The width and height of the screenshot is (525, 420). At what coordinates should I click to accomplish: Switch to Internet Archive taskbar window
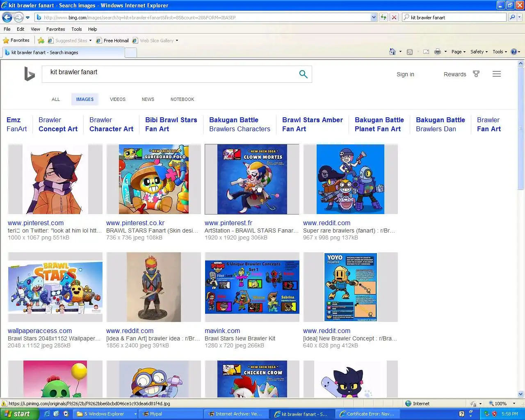[236, 414]
